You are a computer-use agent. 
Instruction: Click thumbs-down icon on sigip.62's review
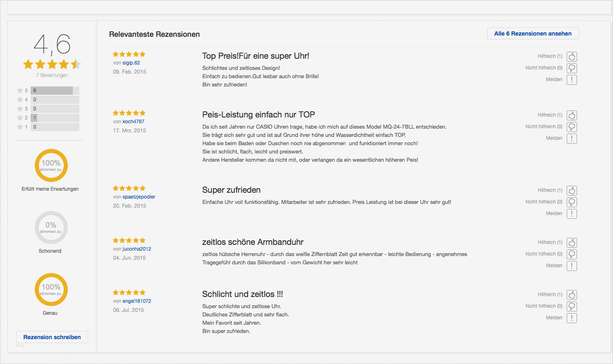572,68
